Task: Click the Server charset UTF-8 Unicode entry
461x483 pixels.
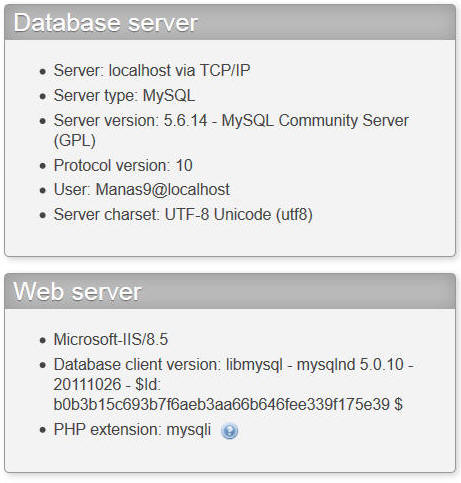Action: (183, 214)
